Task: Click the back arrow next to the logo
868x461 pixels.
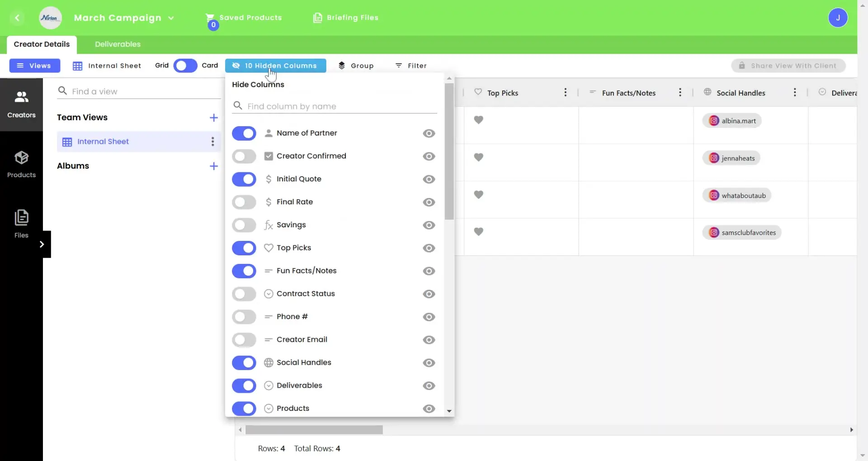Action: pos(18,18)
